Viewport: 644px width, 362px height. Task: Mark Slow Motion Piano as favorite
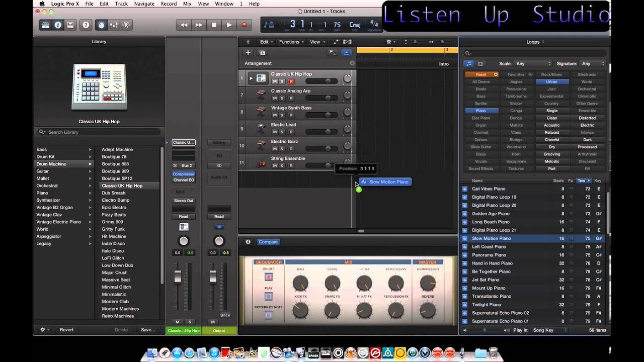(x=571, y=238)
